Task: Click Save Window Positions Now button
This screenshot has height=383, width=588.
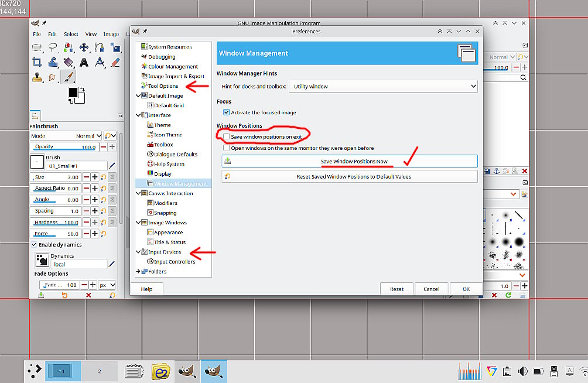Action: click(350, 161)
